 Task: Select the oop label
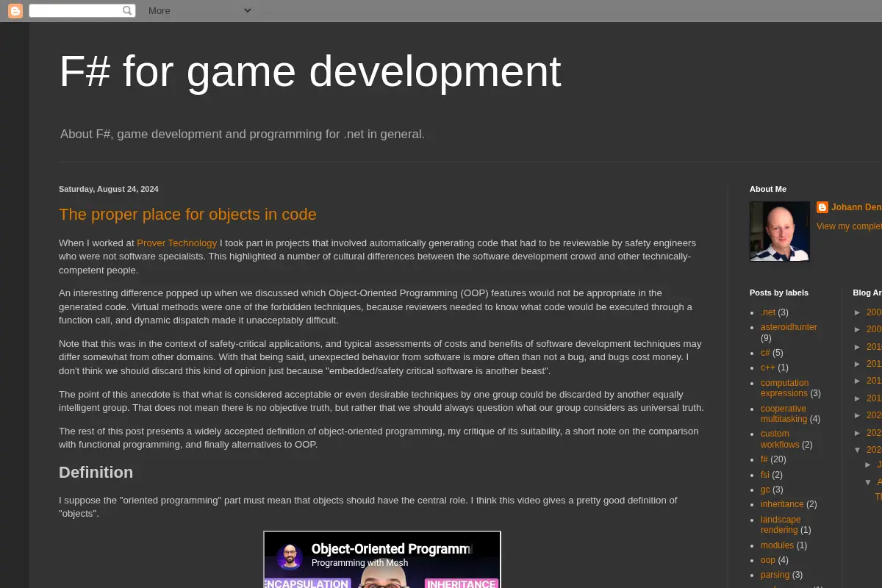[x=768, y=560]
